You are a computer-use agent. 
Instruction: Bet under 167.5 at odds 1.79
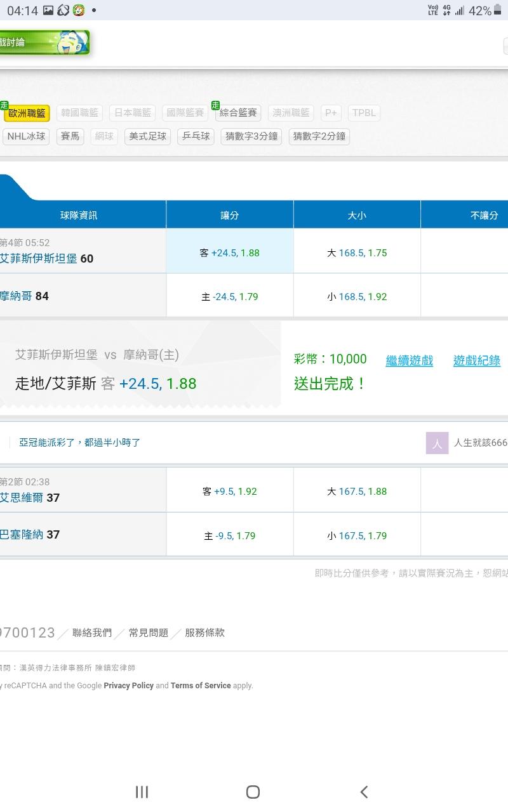pyautogui.click(x=356, y=535)
